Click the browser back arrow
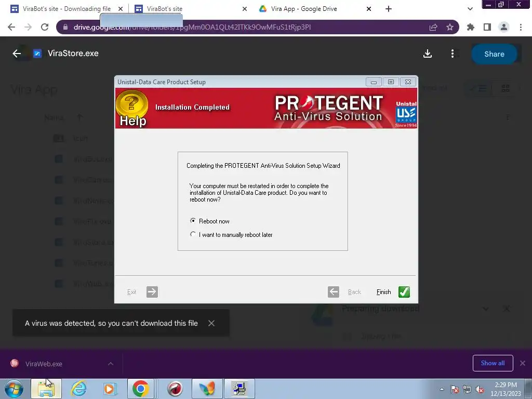Image resolution: width=532 pixels, height=399 pixels. 11,27
